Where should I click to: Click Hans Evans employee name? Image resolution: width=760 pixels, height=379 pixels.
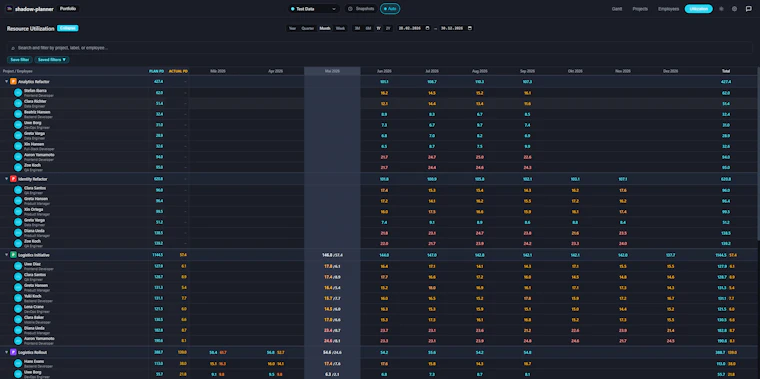click(34, 361)
